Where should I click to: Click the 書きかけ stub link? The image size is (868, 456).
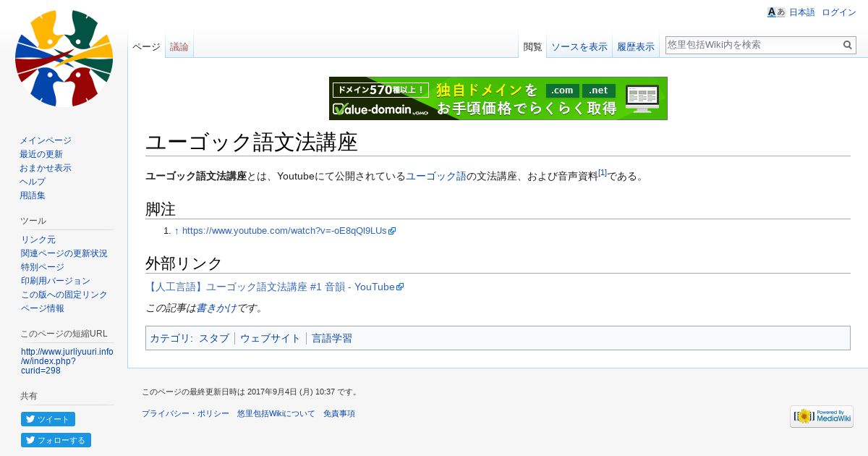(216, 308)
